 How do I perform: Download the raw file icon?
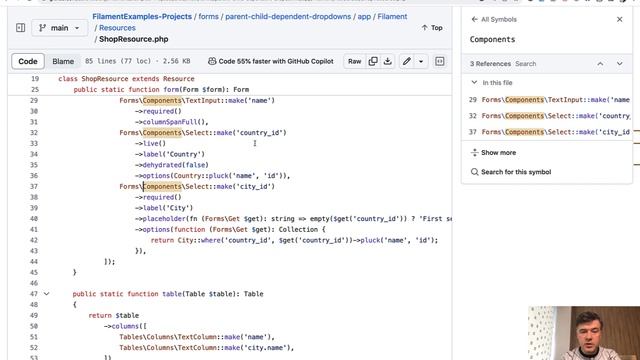[388, 61]
